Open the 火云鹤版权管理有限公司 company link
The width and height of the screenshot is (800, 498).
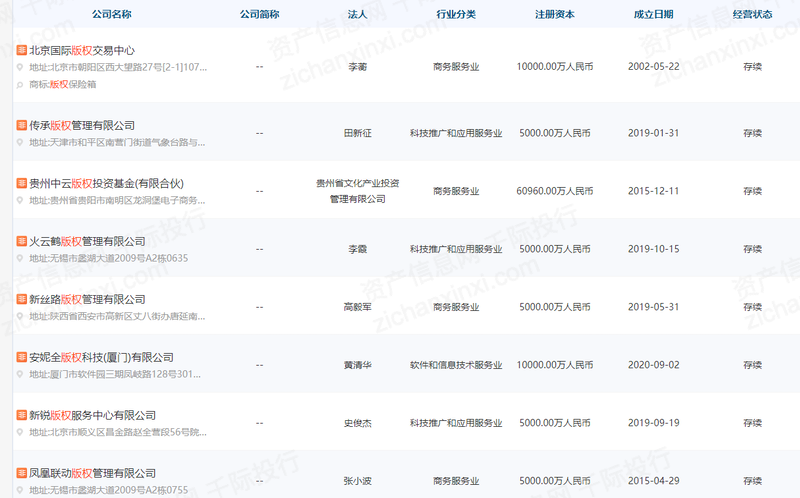(x=87, y=241)
